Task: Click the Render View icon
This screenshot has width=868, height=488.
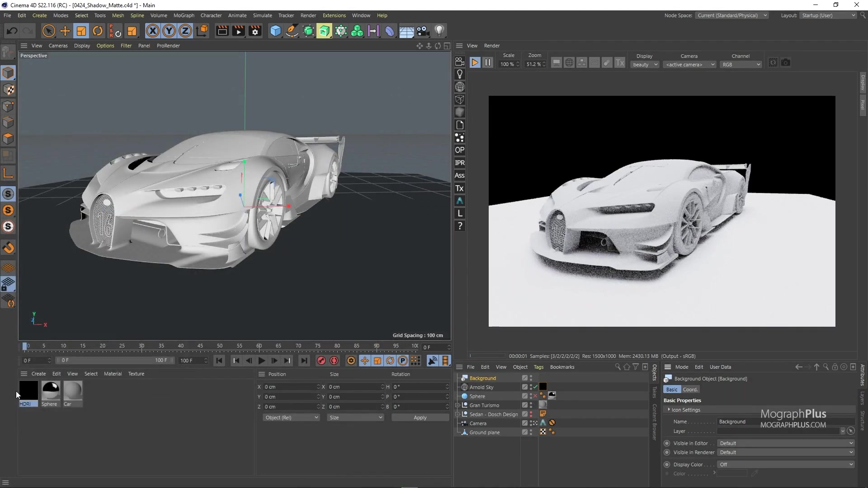Action: point(222,31)
